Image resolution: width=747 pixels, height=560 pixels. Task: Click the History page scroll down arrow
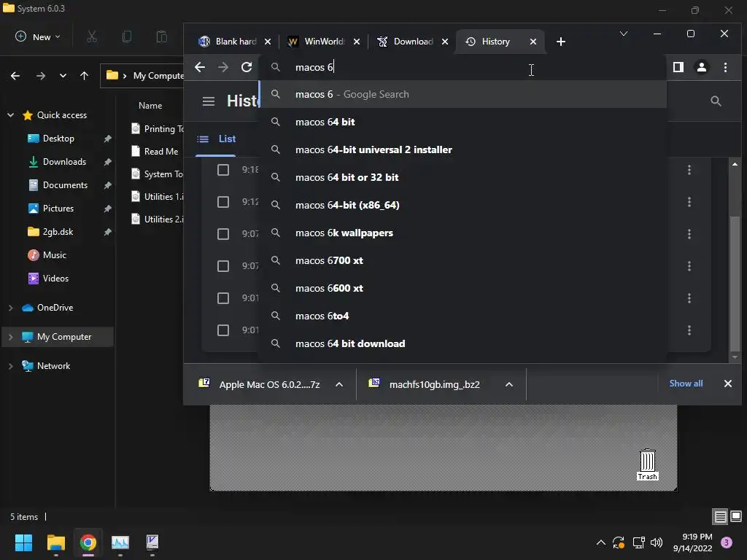[x=735, y=357]
